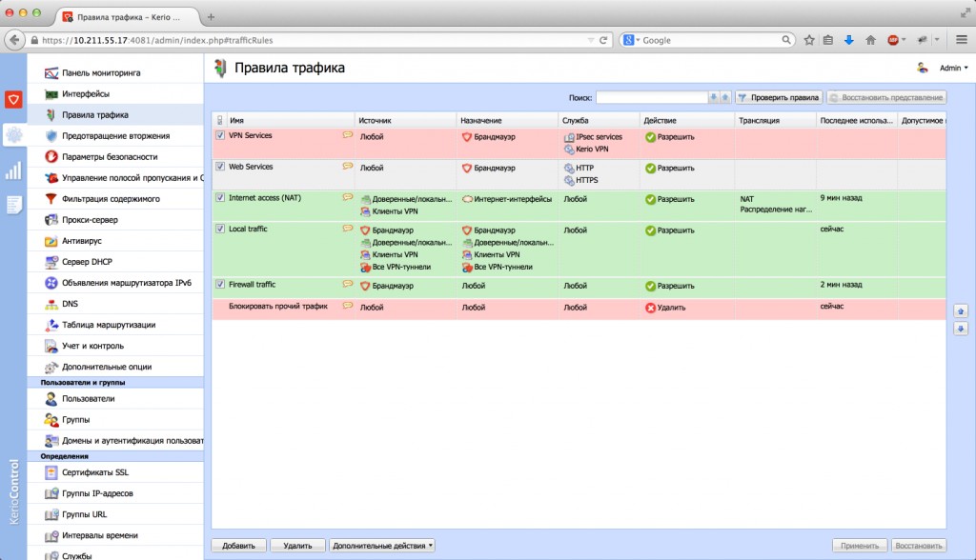This screenshot has width=976, height=560.
Task: Click the browser bookmark star icon
Action: [809, 40]
